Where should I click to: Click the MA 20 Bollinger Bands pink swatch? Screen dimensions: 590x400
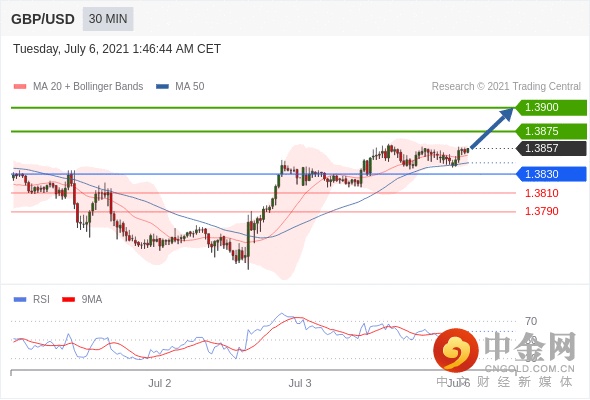20,87
